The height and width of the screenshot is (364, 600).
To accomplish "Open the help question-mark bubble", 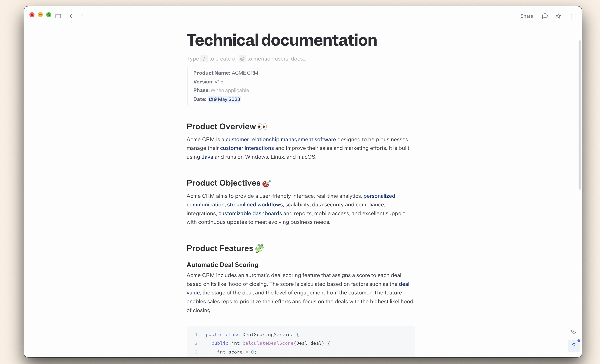I will pyautogui.click(x=574, y=346).
